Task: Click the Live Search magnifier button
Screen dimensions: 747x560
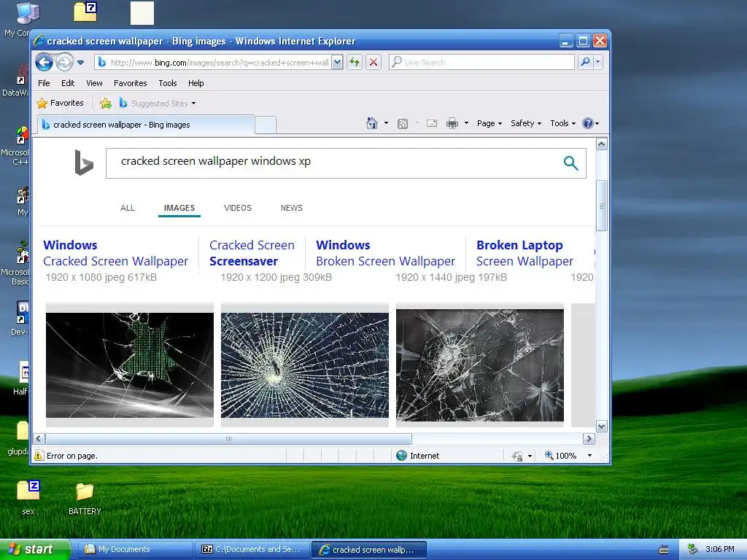Action: pos(585,62)
